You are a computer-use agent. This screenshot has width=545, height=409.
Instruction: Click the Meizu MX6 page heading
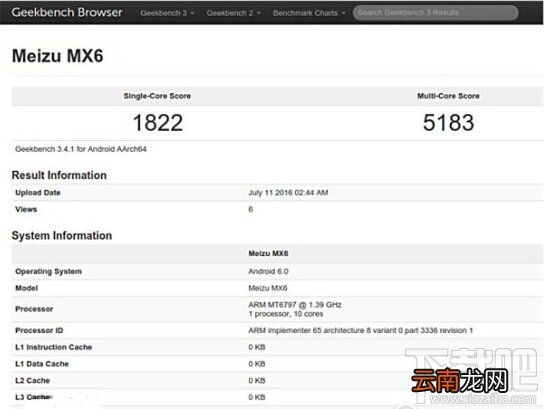(x=58, y=56)
